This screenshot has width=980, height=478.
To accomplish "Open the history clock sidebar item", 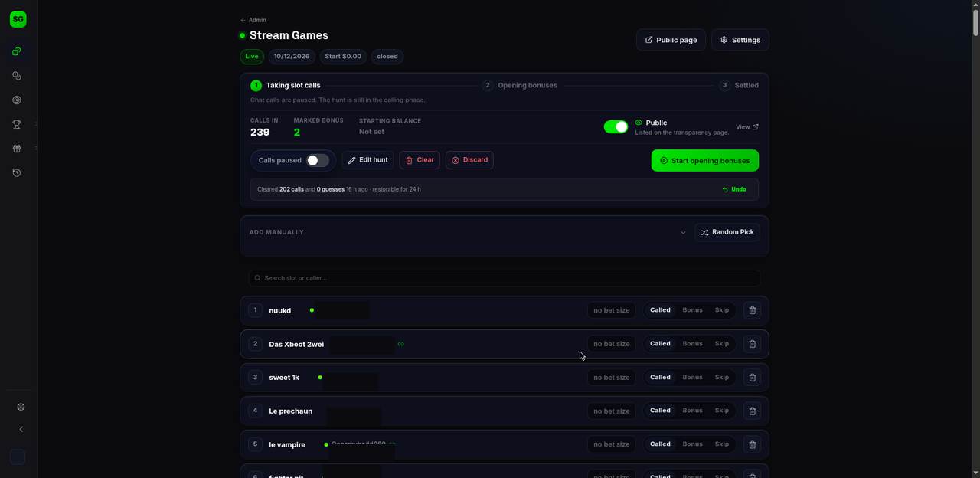I will [17, 173].
